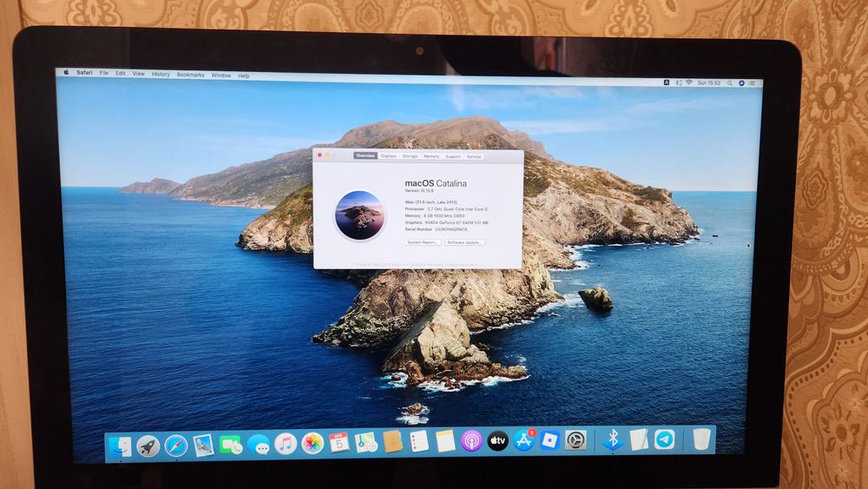The height and width of the screenshot is (489, 868).
Task: Open the Edit menu
Action: 120,73
